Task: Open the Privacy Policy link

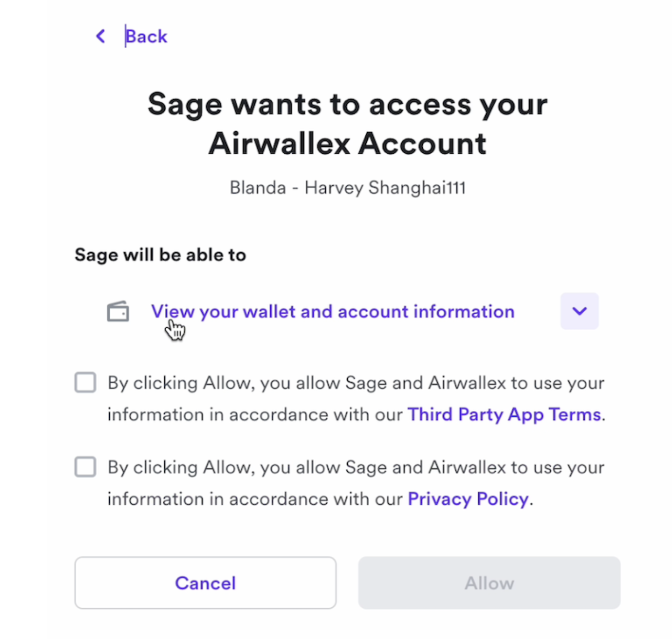Action: (468, 499)
